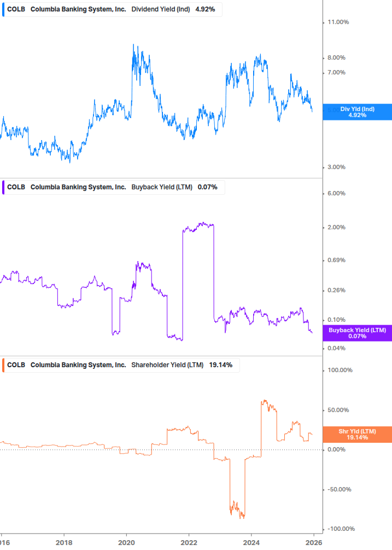Image resolution: width=392 pixels, height=550 pixels.
Task: Select the purple Buyback Yield color bar
Action: coord(3,187)
